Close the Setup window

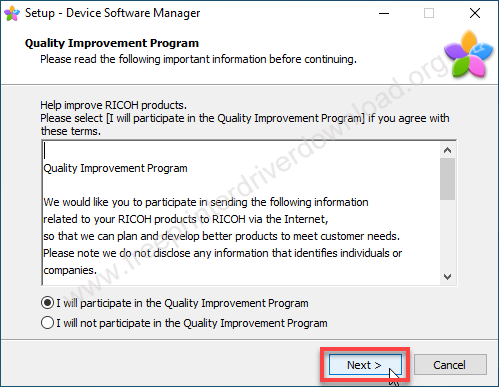pos(475,14)
